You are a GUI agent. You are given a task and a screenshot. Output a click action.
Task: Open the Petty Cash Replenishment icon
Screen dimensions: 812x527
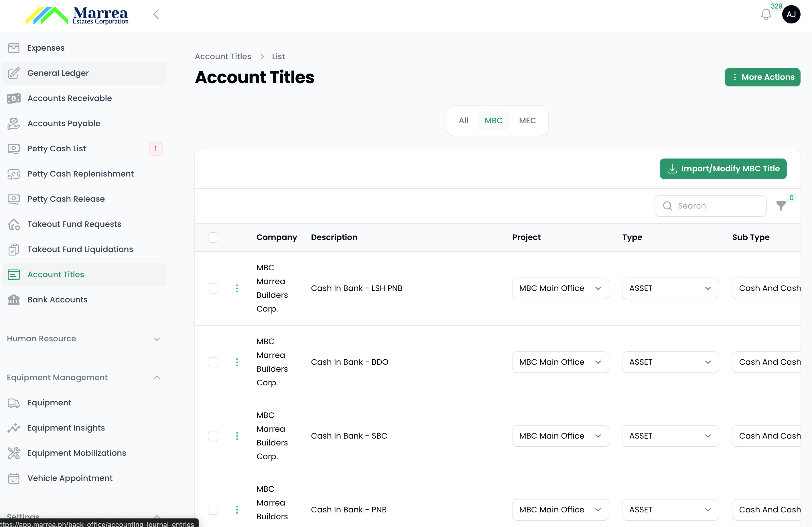pos(14,174)
